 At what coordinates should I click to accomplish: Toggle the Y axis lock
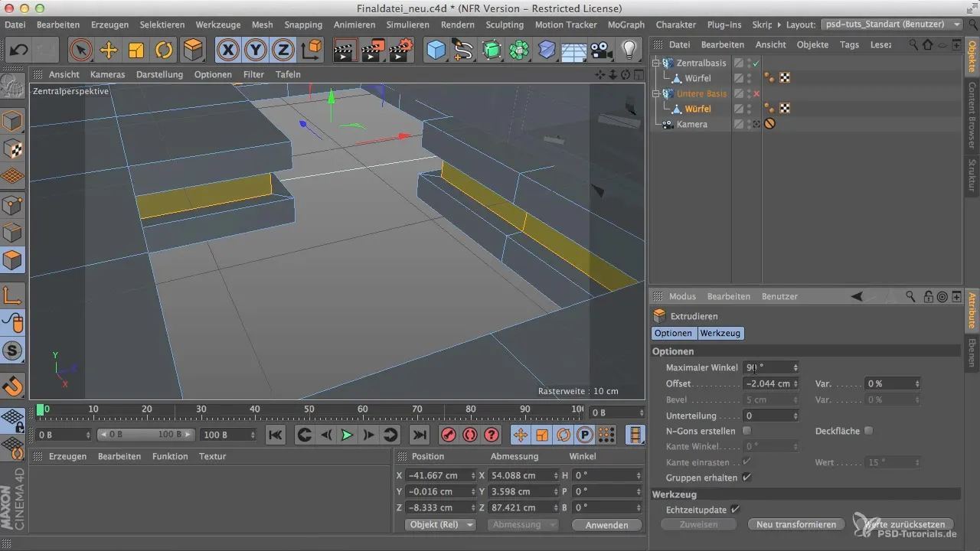256,51
